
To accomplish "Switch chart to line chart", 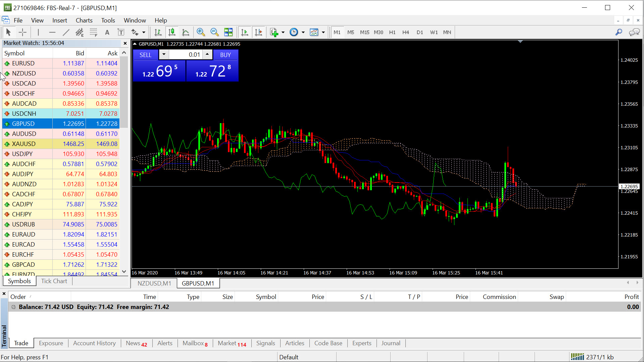I will coord(186,32).
